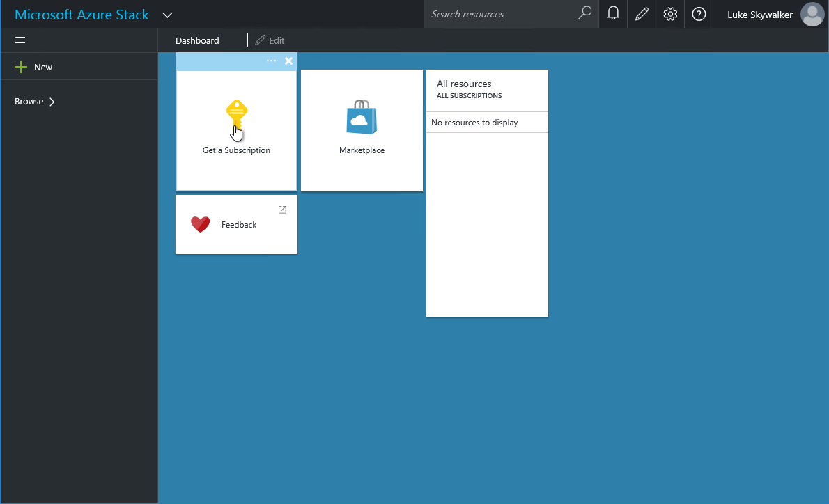This screenshot has height=504, width=829.
Task: Click the Browse menu label
Action: (29, 102)
